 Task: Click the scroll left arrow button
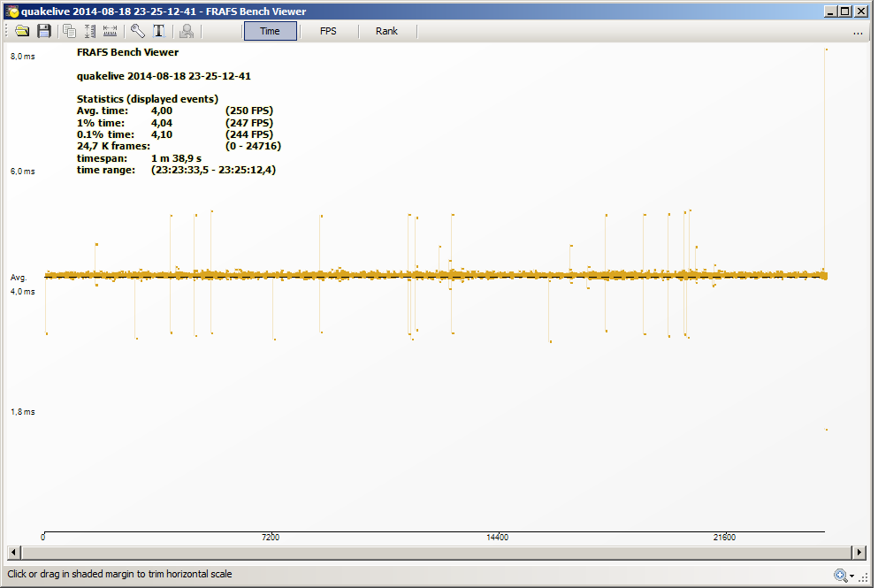(13, 553)
